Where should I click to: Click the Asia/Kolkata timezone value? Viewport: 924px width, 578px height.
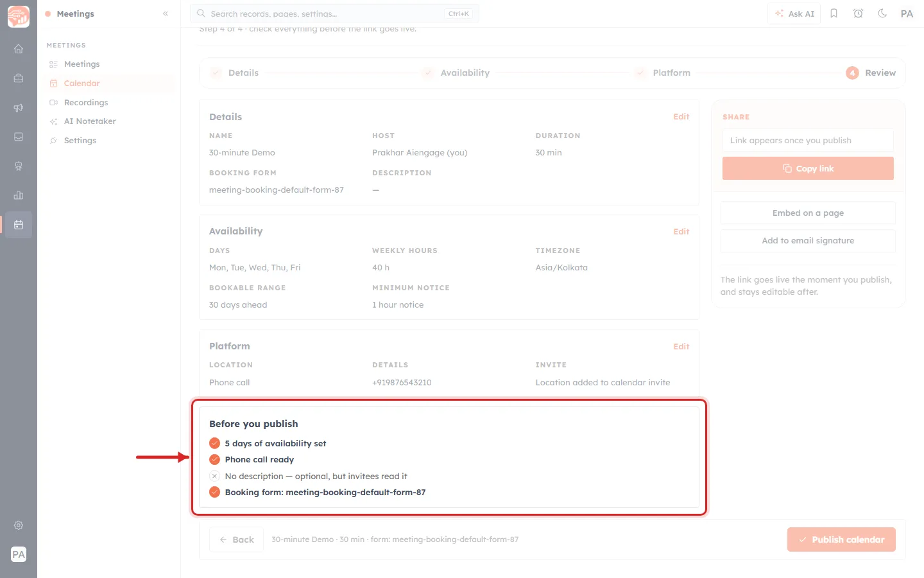[561, 268]
